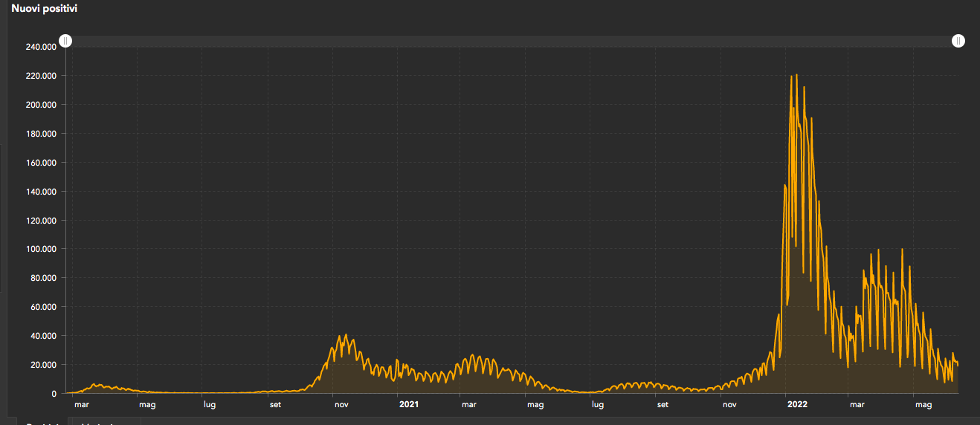Click the 0 label on the y-axis
Image resolution: width=980 pixels, height=425 pixels.
coord(54,394)
